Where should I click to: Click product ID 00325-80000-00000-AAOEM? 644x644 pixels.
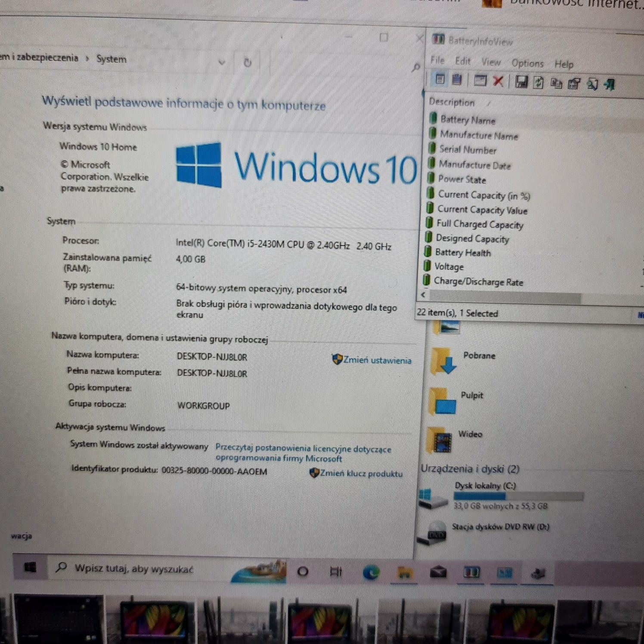pos(214,471)
